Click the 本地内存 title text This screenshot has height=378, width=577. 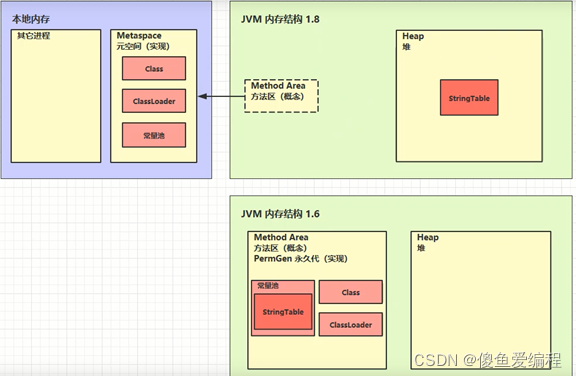click(x=31, y=19)
